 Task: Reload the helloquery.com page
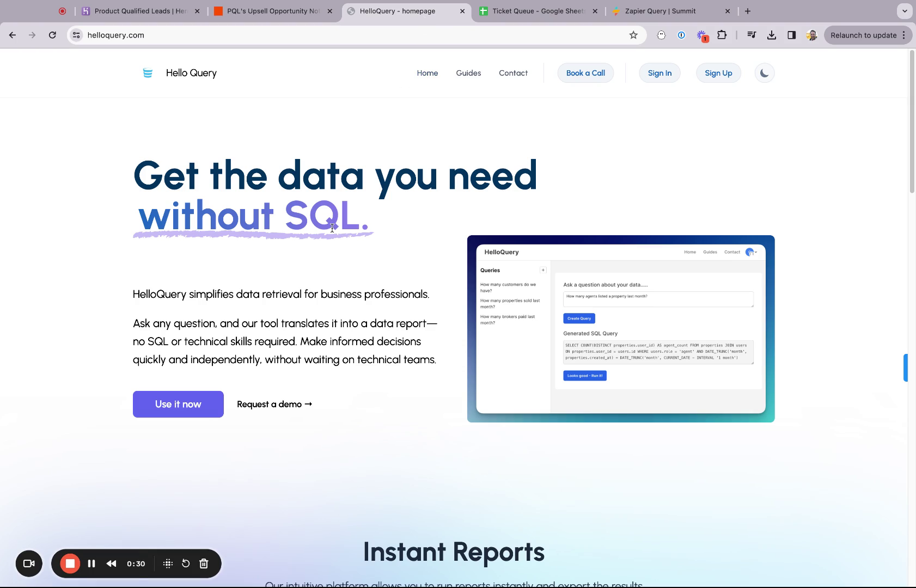click(52, 35)
